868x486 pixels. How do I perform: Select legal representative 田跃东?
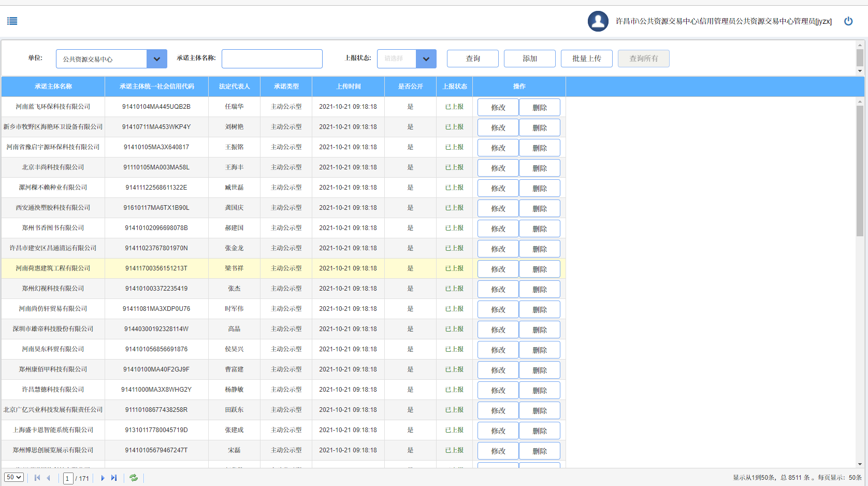click(234, 410)
